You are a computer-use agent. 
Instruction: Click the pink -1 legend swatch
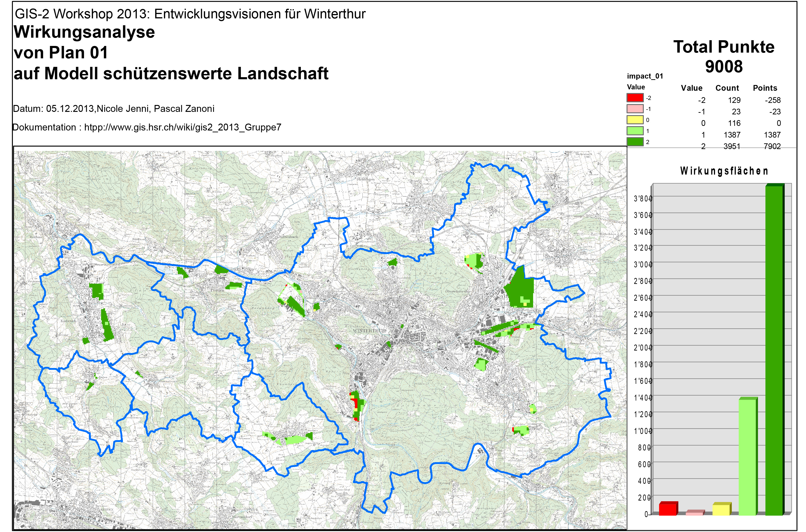point(635,109)
